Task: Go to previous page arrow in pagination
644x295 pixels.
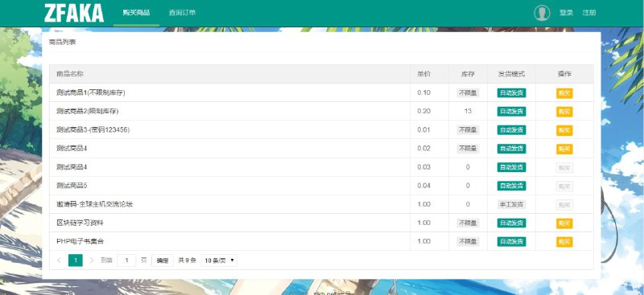Action: tap(59, 260)
